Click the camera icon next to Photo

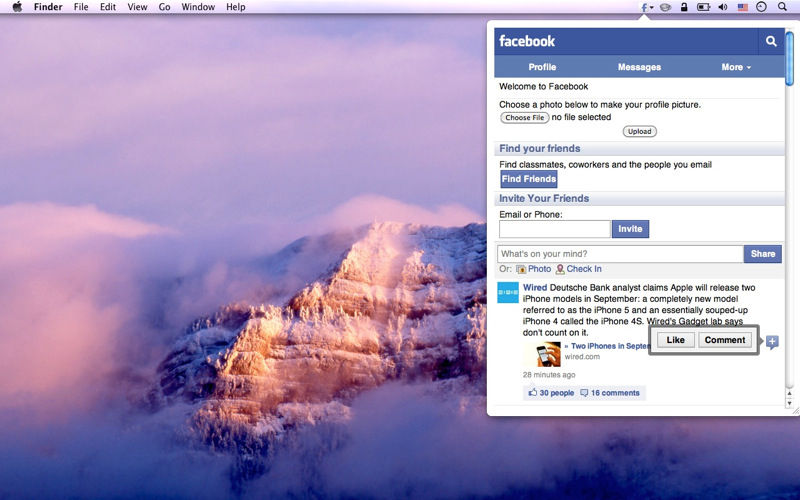[x=521, y=269]
